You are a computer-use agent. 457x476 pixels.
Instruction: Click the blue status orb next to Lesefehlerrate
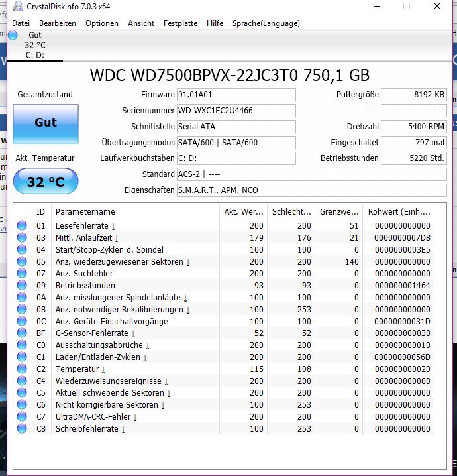(x=22, y=225)
